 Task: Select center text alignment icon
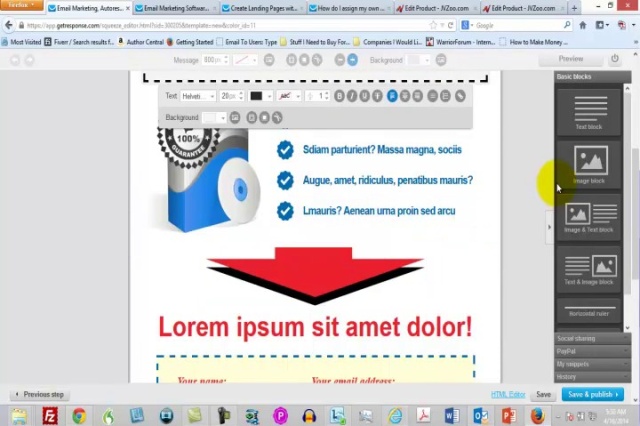[x=405, y=96]
